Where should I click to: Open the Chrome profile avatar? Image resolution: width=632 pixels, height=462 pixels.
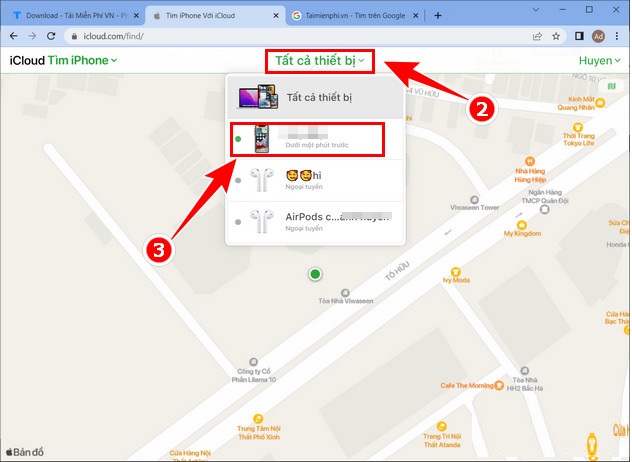598,36
